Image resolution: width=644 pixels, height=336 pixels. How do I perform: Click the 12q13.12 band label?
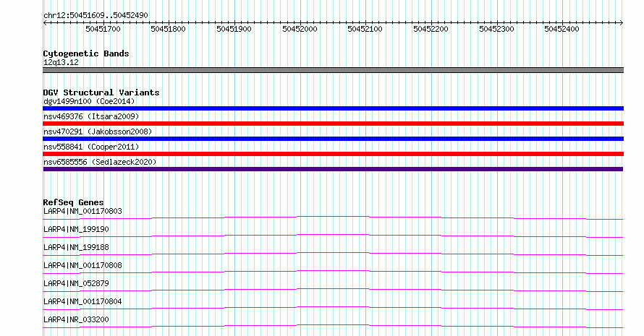(61, 62)
